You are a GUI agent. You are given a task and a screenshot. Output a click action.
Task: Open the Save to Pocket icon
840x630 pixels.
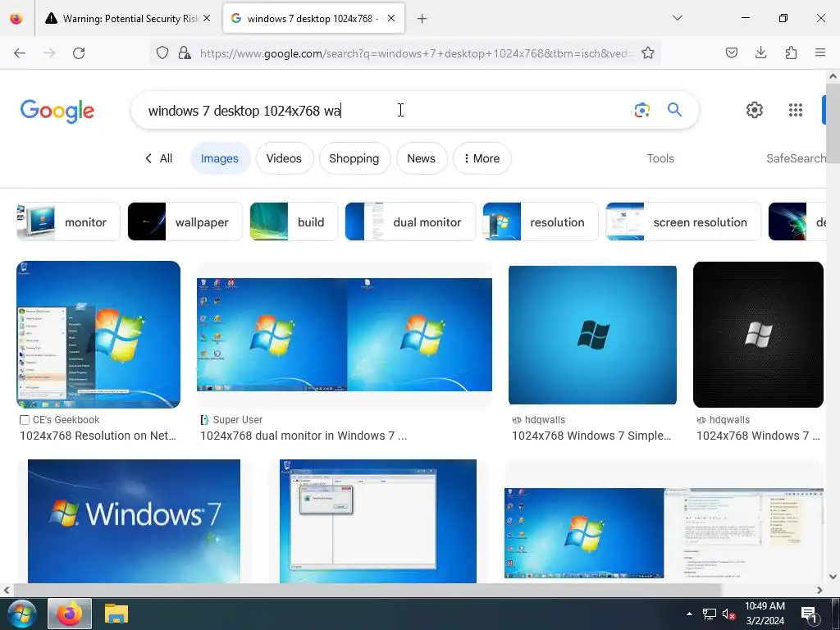click(x=731, y=52)
